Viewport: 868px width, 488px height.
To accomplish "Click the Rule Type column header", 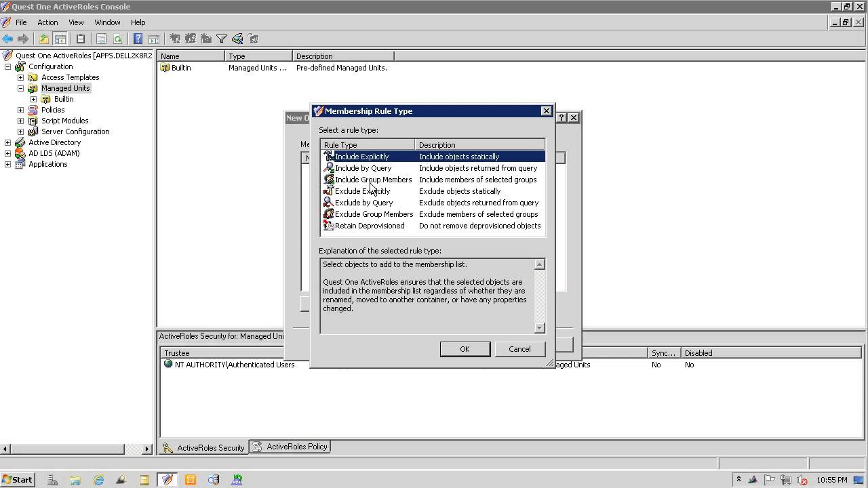I will coord(368,144).
